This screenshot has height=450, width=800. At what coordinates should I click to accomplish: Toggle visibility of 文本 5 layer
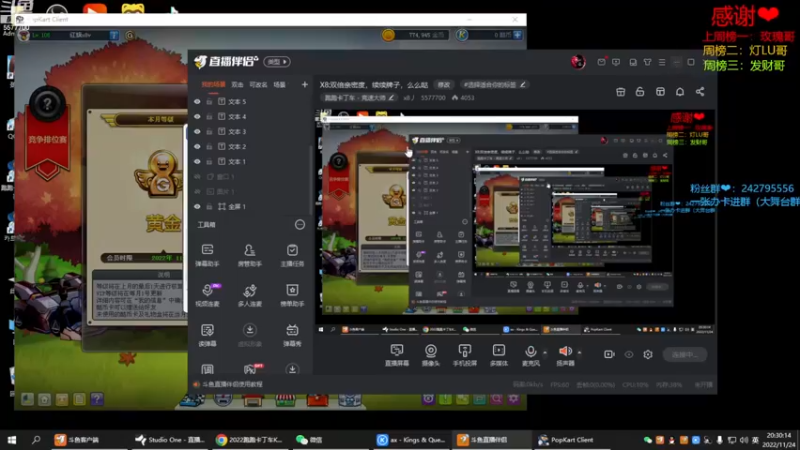[197, 102]
